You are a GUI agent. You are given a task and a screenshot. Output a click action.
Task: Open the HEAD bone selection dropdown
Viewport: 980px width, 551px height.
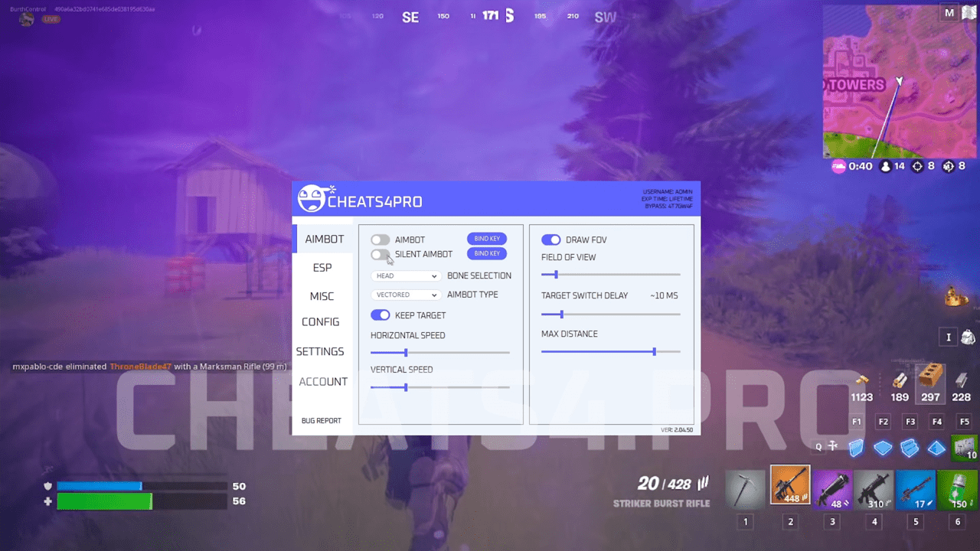coord(406,275)
